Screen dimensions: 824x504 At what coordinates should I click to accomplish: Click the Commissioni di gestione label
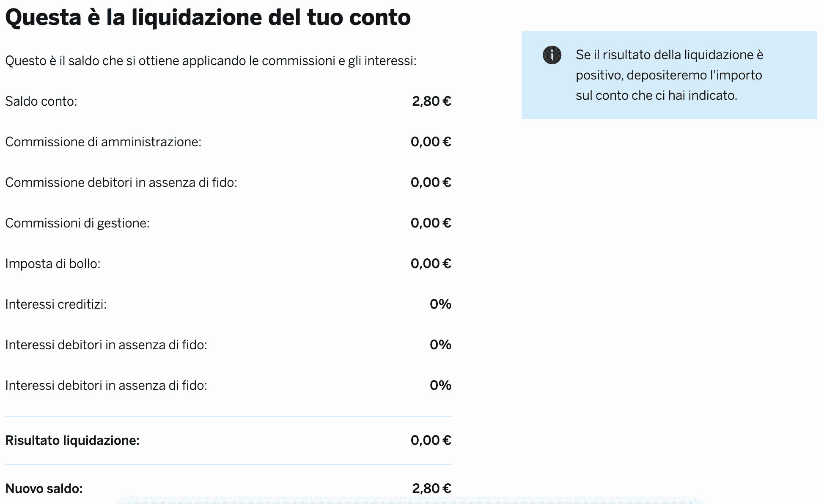pyautogui.click(x=77, y=223)
